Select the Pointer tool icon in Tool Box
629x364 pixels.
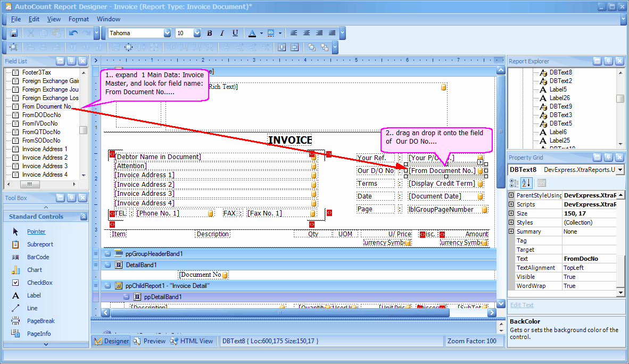coord(15,231)
